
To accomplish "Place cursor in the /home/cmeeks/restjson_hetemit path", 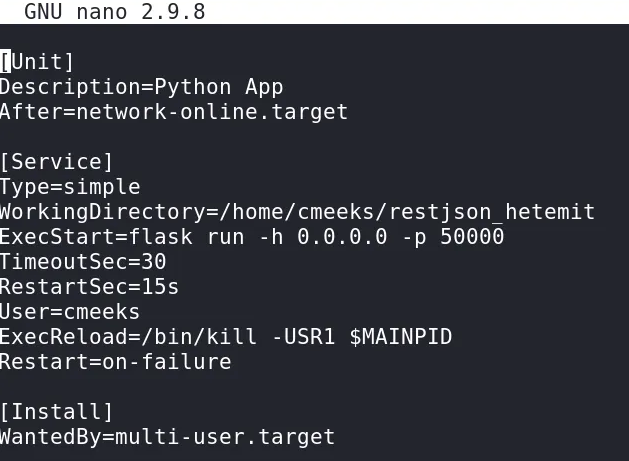I will pos(410,212).
